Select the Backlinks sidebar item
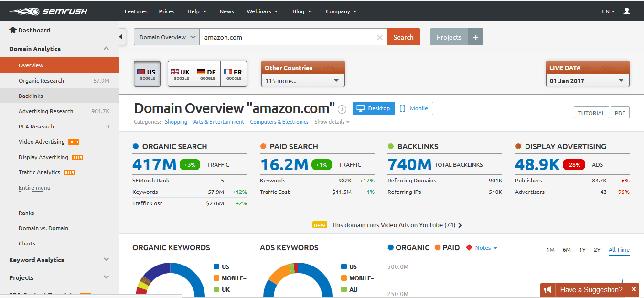Viewport: 644px width, 298px height. coord(31,96)
